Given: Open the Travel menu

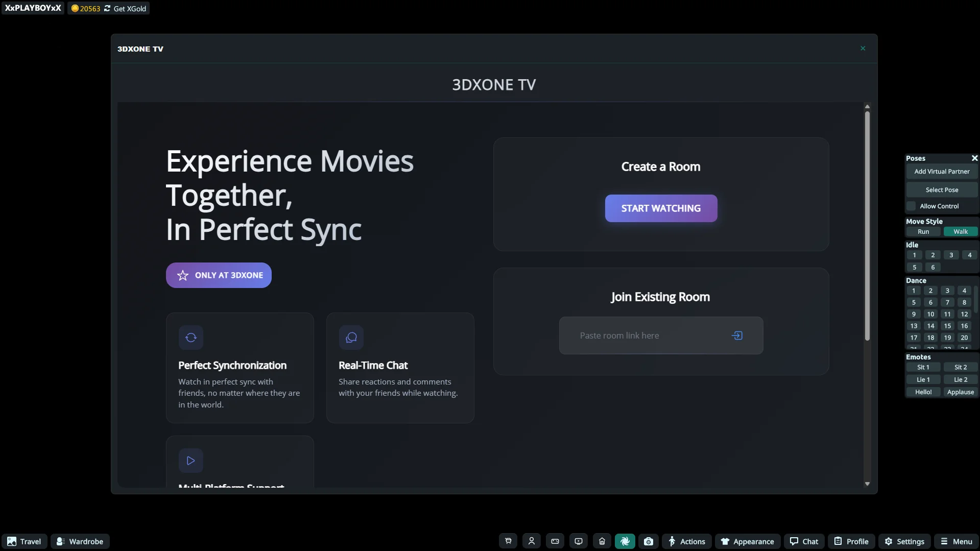Looking at the screenshot, I should 25,541.
